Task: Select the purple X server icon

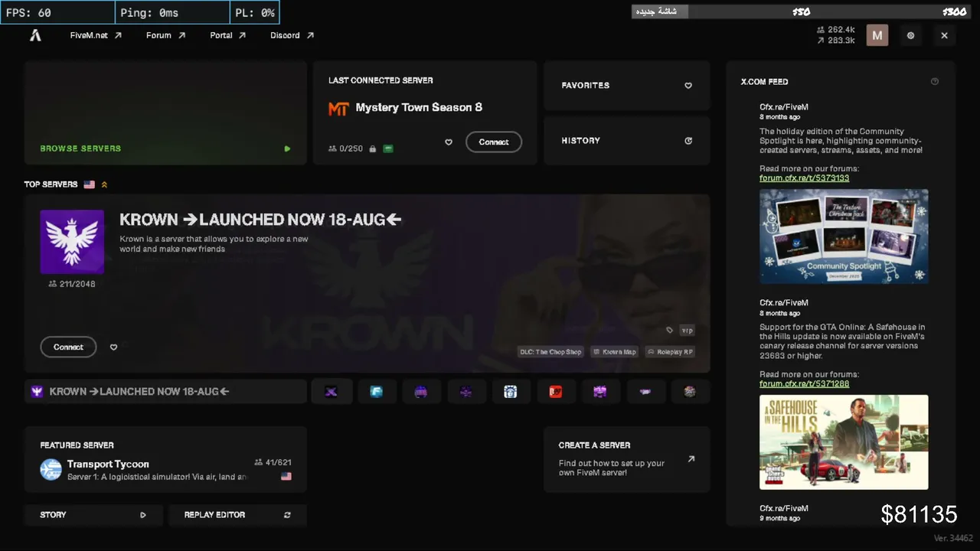Action: click(332, 392)
